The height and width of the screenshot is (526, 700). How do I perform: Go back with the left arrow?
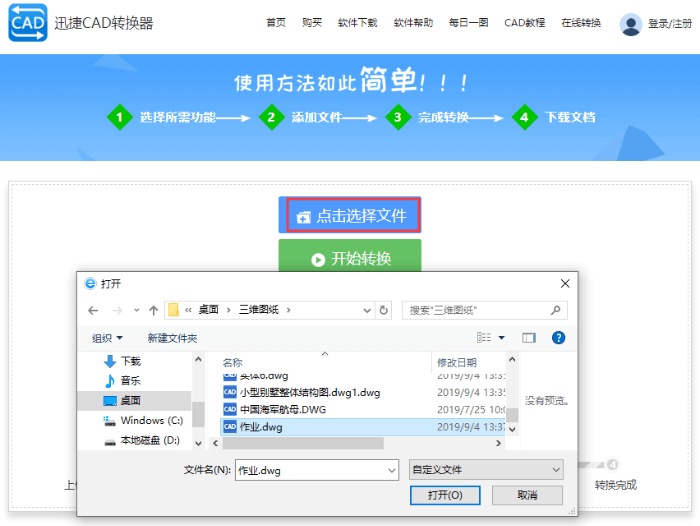(93, 310)
